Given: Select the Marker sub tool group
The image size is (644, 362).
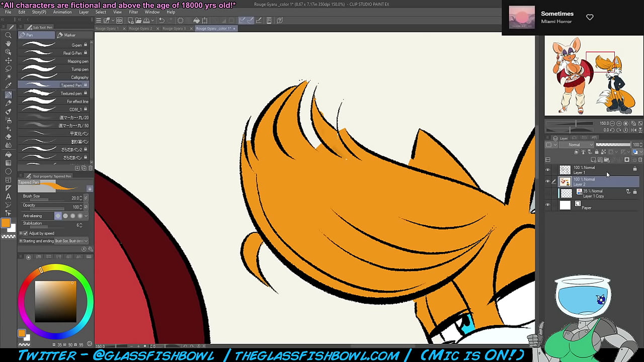Looking at the screenshot, I should coord(69,35).
